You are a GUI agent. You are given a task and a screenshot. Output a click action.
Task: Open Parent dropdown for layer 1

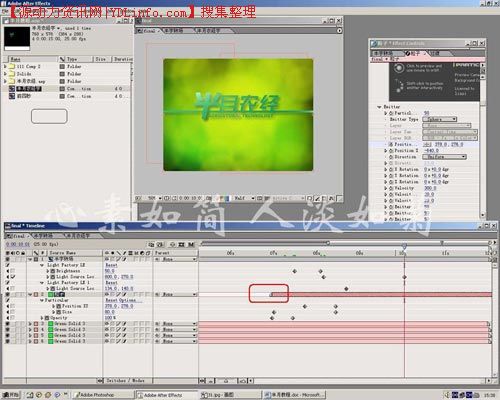(x=179, y=259)
